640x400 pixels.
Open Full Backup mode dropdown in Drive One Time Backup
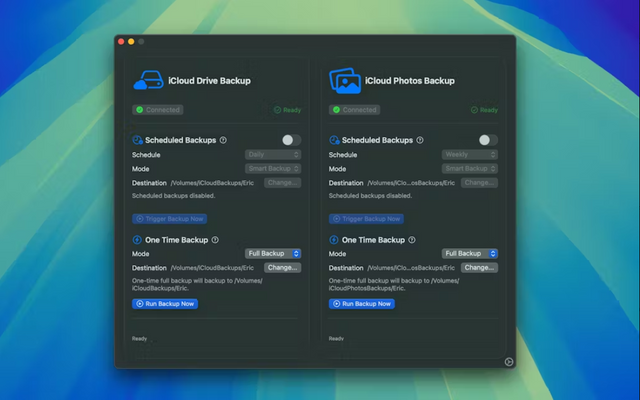273,253
